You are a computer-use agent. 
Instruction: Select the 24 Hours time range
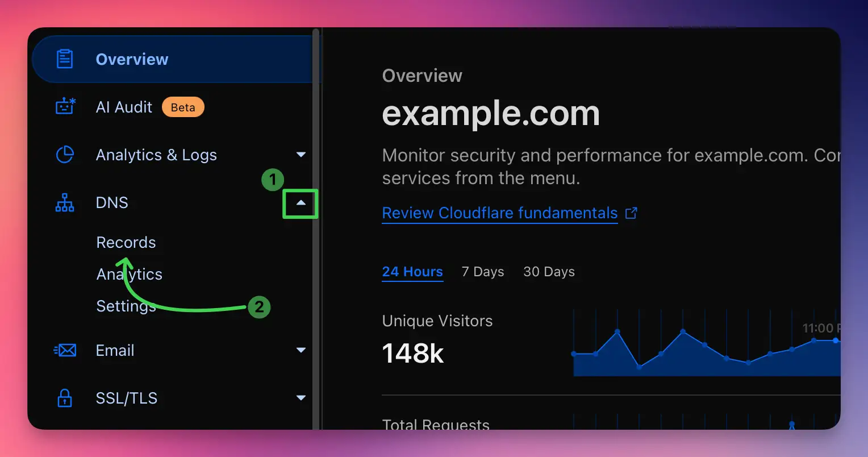[x=412, y=272]
